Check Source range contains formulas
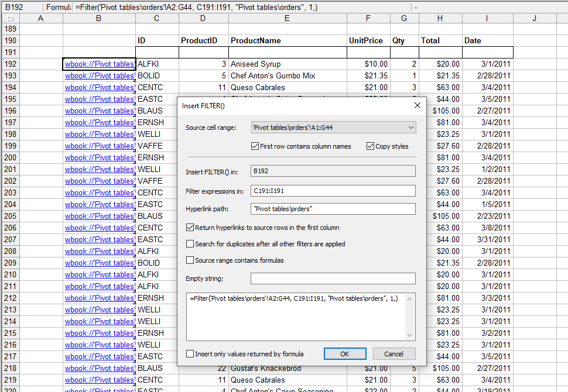This screenshot has width=568, height=392. click(190, 260)
